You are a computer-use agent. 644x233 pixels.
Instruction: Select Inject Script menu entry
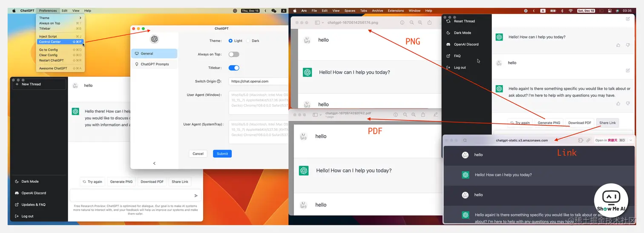(61, 37)
